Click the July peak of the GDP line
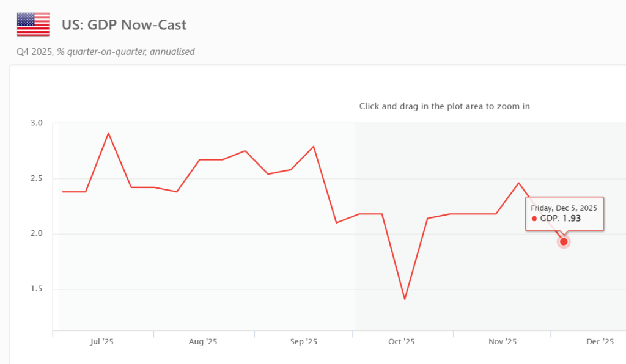 click(x=108, y=133)
